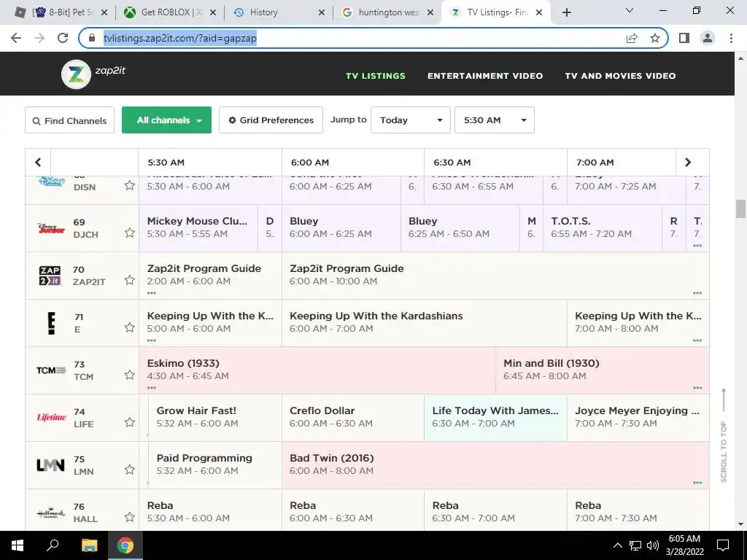Image resolution: width=747 pixels, height=560 pixels.
Task: Open the LMN channel logo
Action: (50, 465)
